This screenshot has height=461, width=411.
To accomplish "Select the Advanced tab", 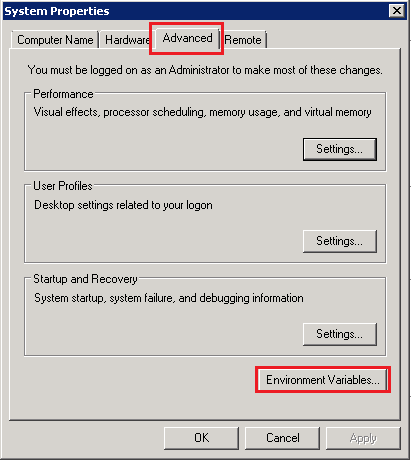I will pyautogui.click(x=187, y=38).
